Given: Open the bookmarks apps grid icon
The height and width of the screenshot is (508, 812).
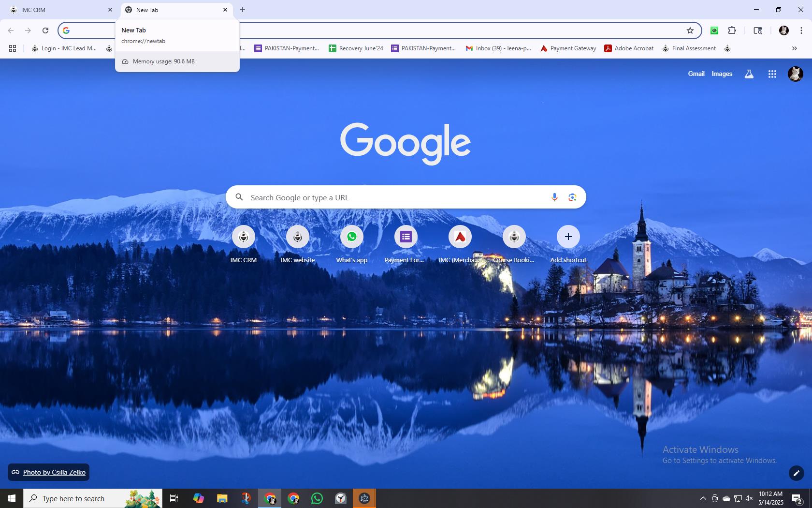Looking at the screenshot, I should pos(13,48).
